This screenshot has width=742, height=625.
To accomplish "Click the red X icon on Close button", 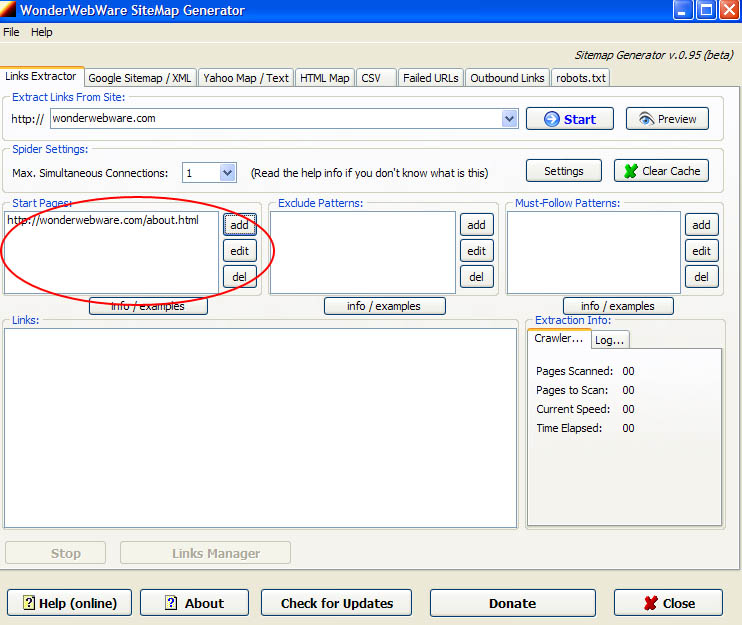I will [651, 603].
